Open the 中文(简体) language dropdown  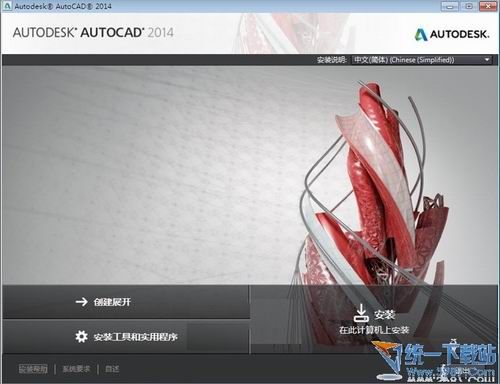point(422,60)
